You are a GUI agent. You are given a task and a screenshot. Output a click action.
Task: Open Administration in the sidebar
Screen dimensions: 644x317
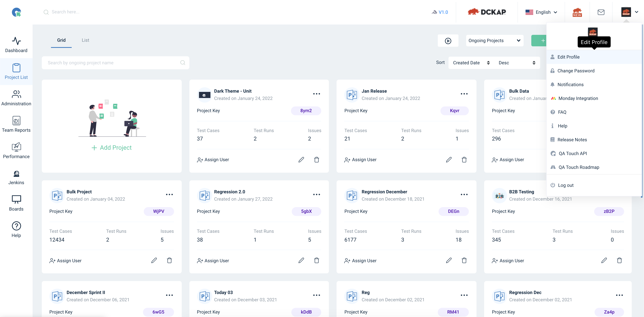point(16,98)
